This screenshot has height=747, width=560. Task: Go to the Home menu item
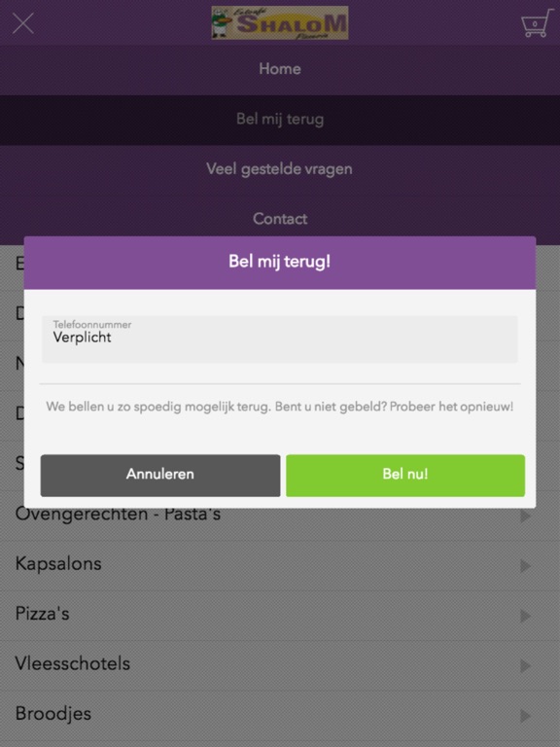click(280, 69)
